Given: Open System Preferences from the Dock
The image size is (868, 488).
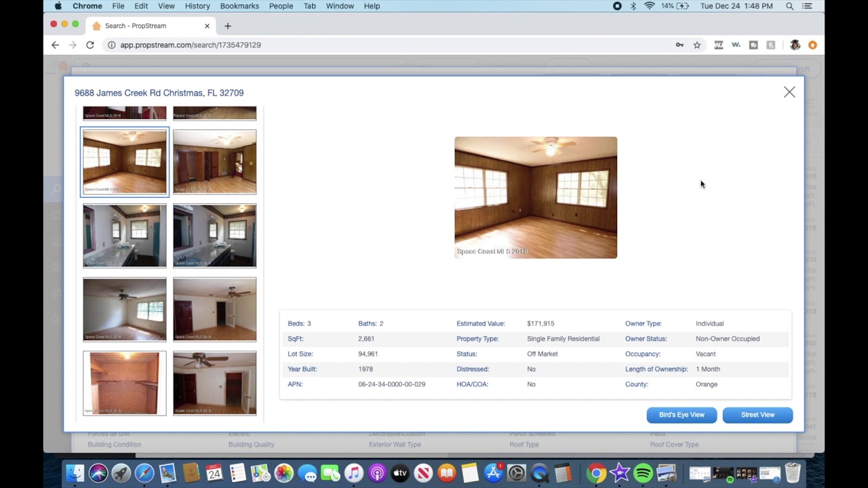Looking at the screenshot, I should point(517,472).
